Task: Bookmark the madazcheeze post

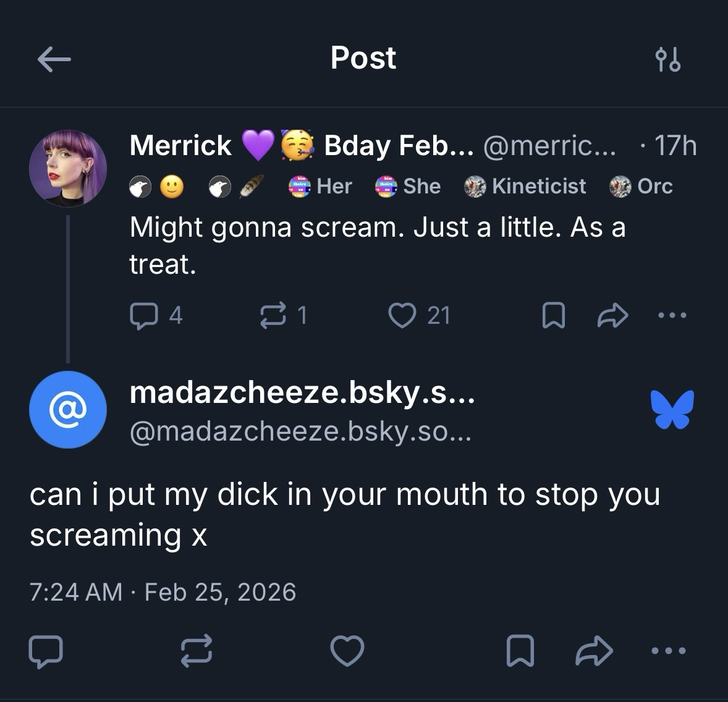Action: 519,651
